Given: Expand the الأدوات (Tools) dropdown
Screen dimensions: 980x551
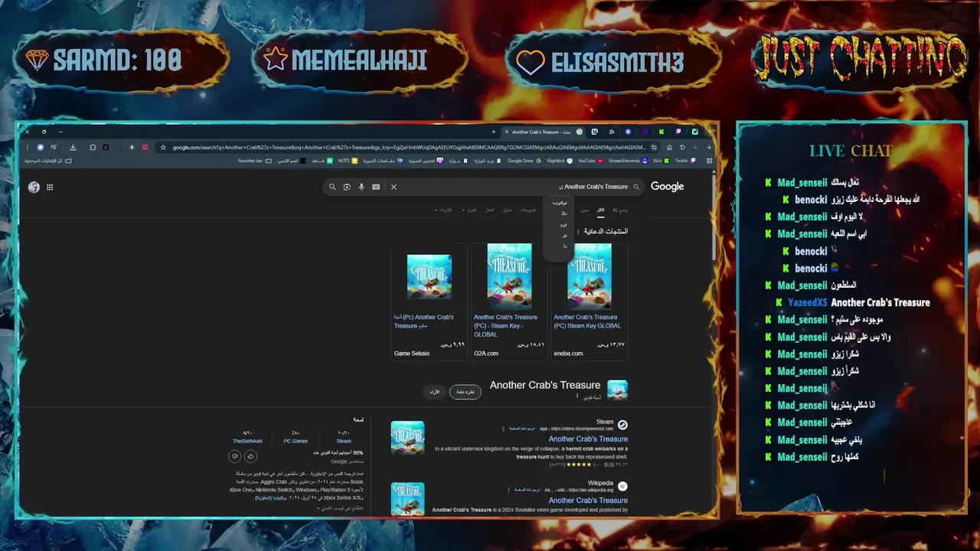Looking at the screenshot, I should pos(443,210).
